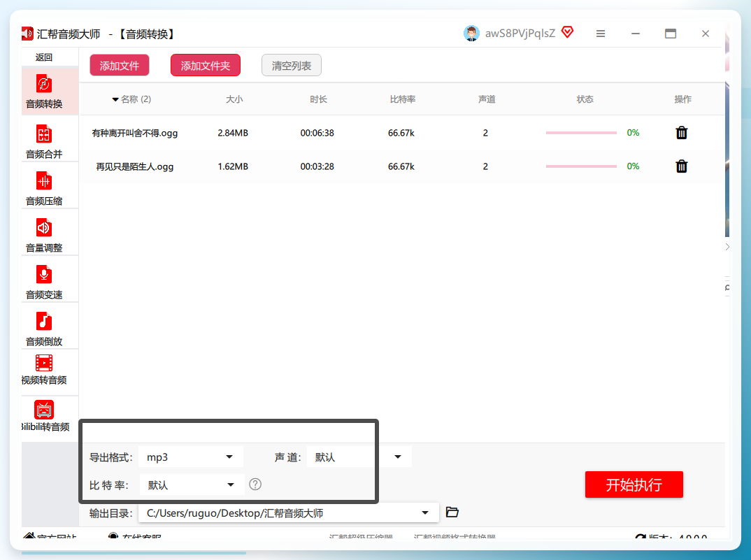Click progress bar of 再见只是陌生人.ogg
Screen dimensions: 751x560
click(581, 166)
